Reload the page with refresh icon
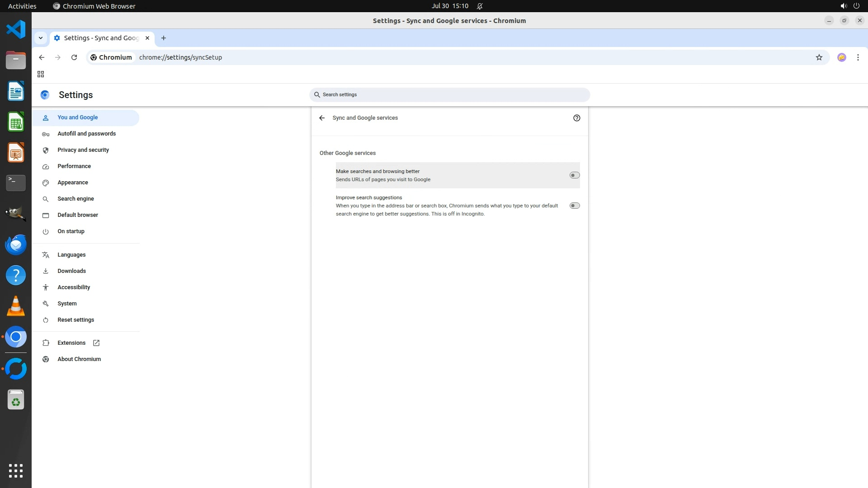Viewport: 868px width, 488px height. click(74, 57)
